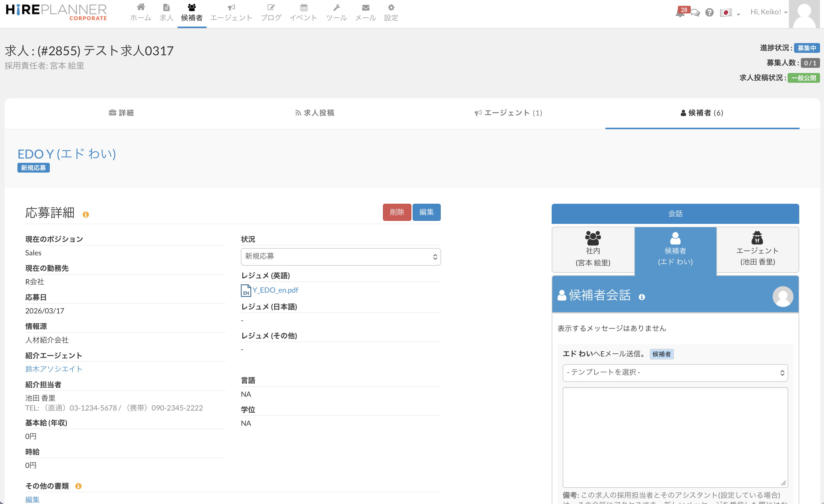
Task: Click info icon next to 応募詳細
Action: pos(86,214)
